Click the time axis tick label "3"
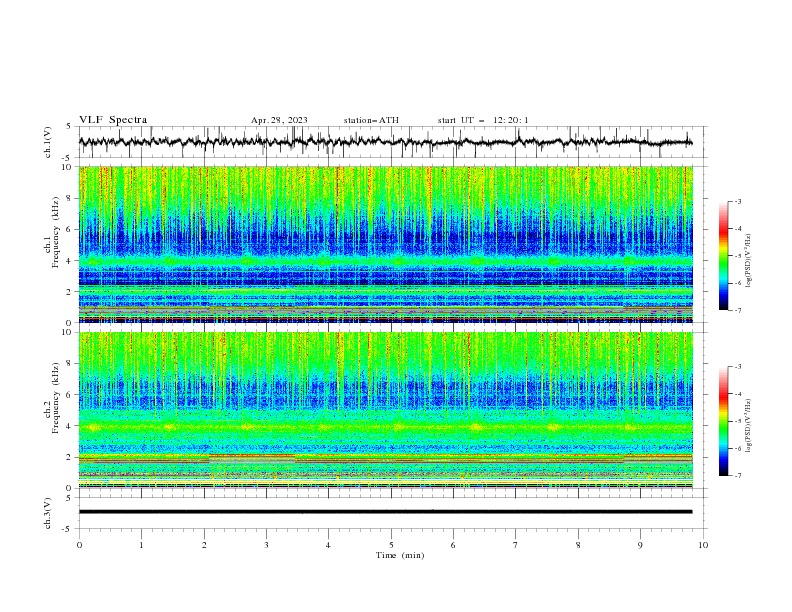The image size is (792, 612). (x=266, y=545)
